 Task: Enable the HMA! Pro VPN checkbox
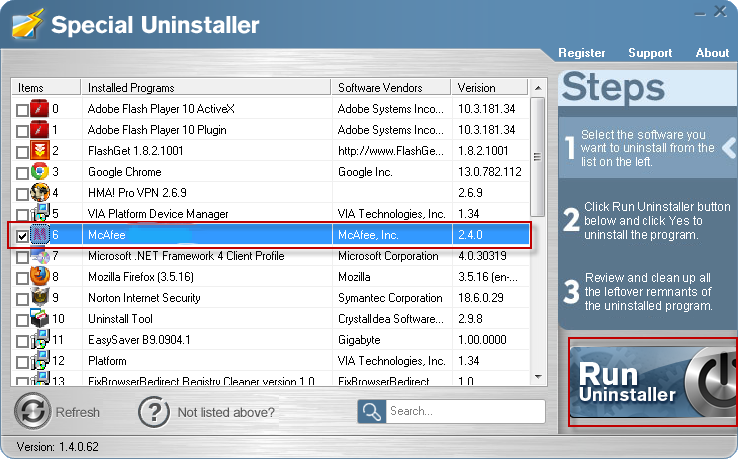point(22,194)
